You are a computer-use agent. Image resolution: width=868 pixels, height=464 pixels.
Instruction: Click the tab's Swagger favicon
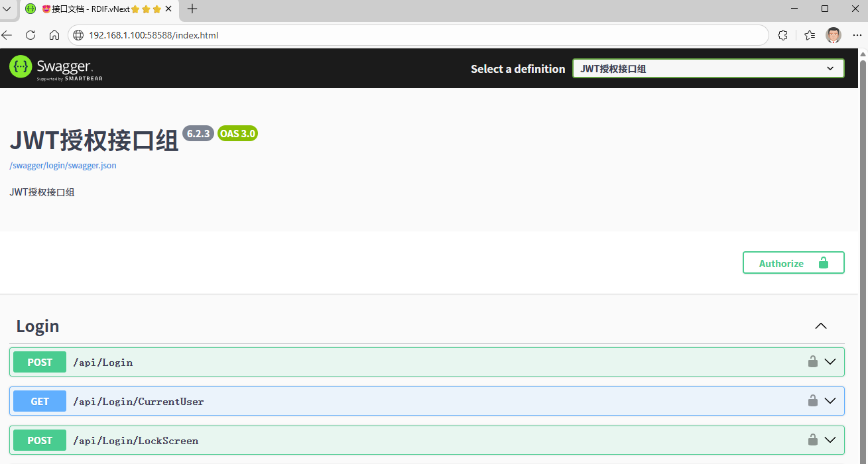pyautogui.click(x=30, y=9)
